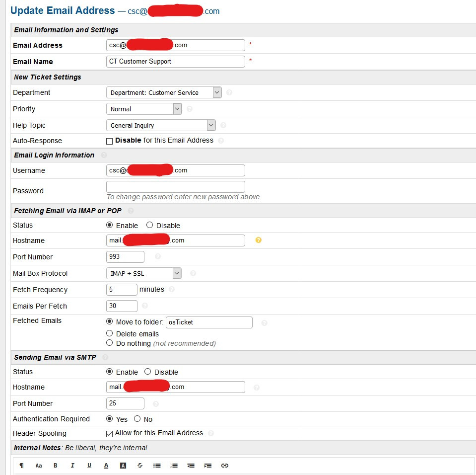Apply italic formatting in the notes toolbar
This screenshot has width=476, height=475.
tap(72, 466)
